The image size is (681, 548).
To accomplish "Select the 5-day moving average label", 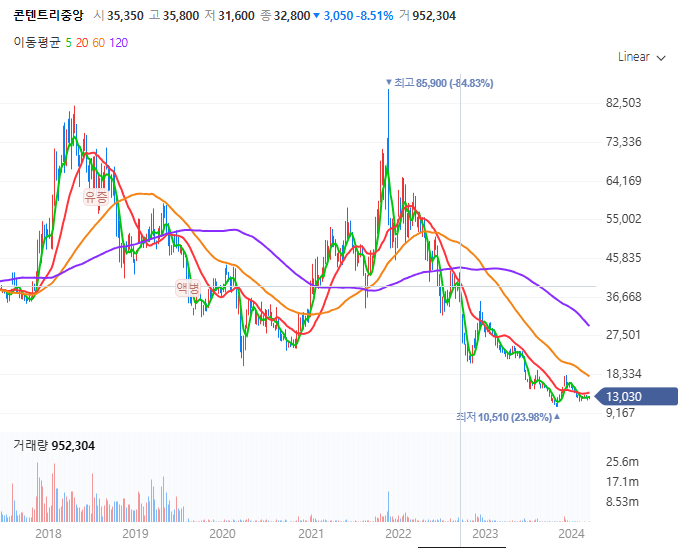I will coord(68,43).
